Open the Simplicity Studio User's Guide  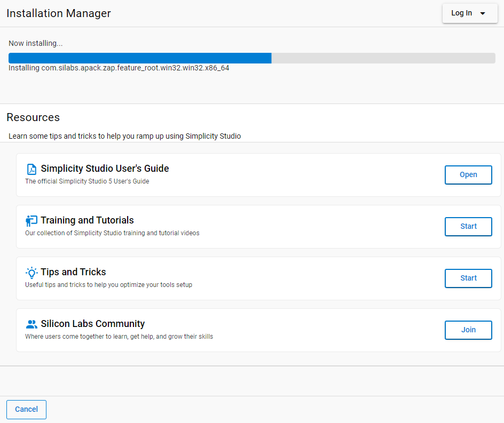(468, 174)
